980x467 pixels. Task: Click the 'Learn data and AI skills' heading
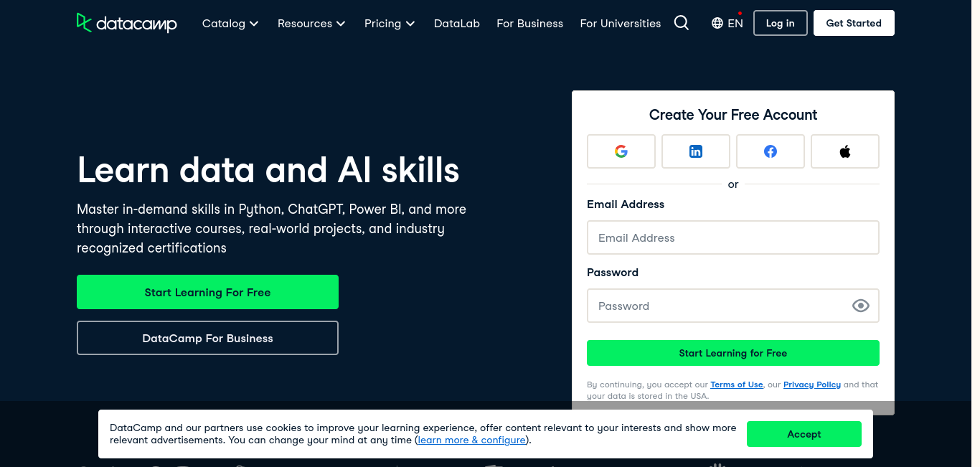(268, 170)
